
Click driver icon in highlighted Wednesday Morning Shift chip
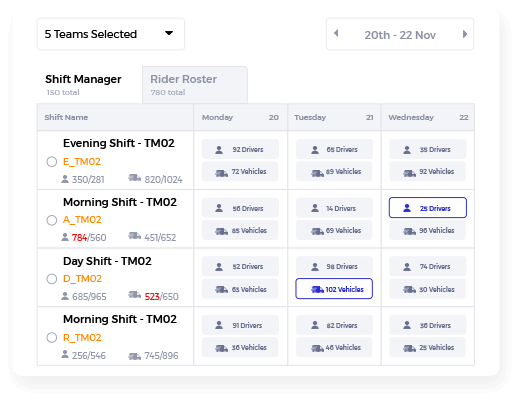(407, 208)
